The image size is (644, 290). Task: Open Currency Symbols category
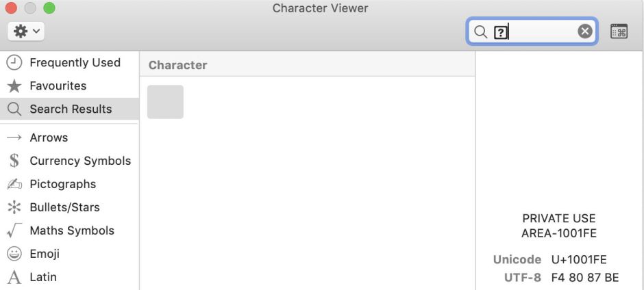(x=80, y=161)
